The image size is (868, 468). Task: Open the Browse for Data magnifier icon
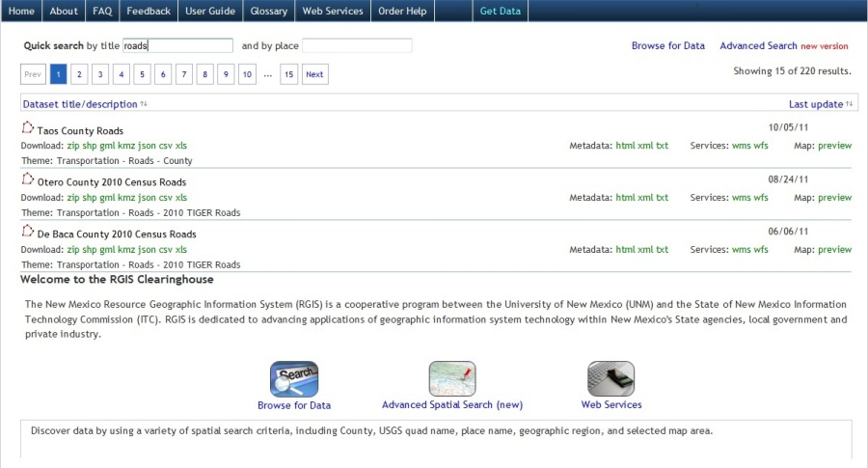(x=294, y=379)
